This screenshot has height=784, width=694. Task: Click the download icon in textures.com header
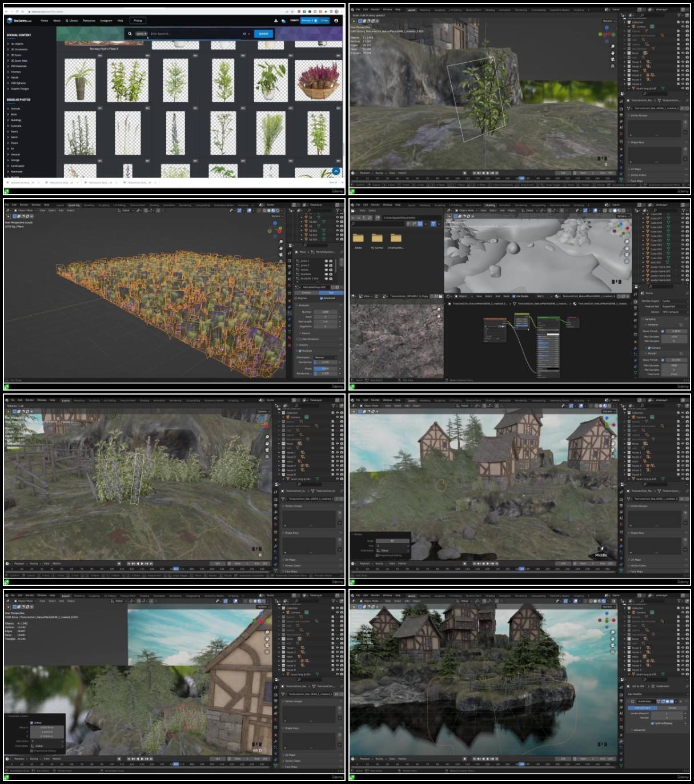tap(276, 21)
